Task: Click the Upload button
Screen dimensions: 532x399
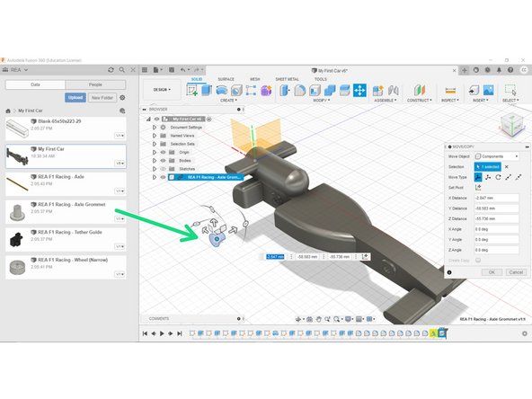Action: coord(75,98)
